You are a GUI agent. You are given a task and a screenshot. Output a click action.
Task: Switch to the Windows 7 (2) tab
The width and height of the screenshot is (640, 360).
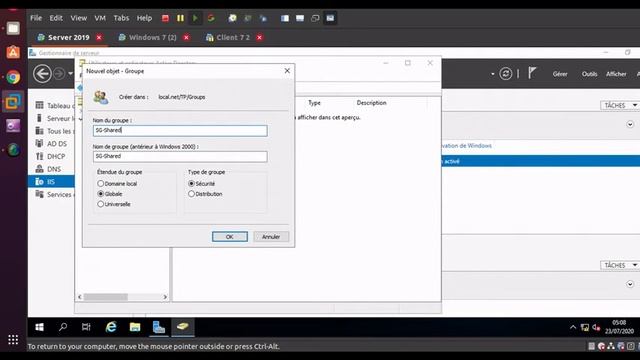point(153,37)
